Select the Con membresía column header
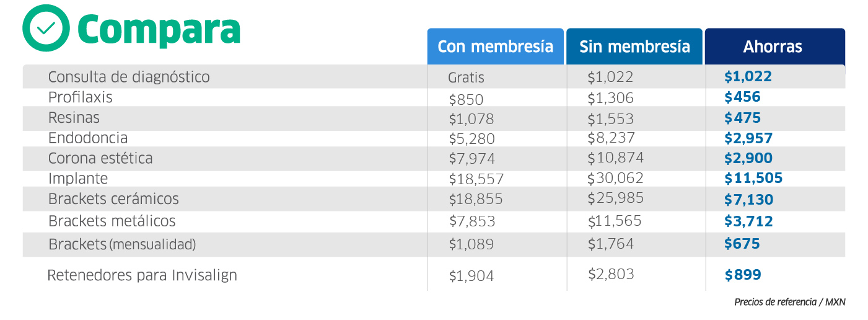Viewport: 868px width, 320px height. [x=495, y=47]
